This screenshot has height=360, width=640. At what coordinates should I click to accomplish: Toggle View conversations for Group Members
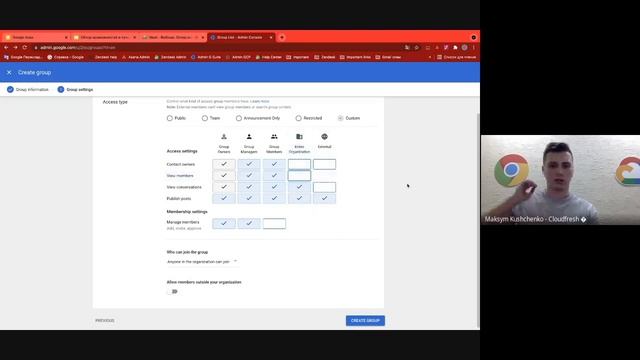[x=274, y=187]
